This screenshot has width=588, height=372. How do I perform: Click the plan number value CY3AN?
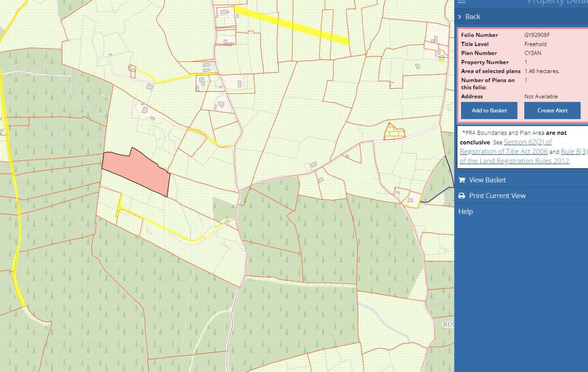533,53
